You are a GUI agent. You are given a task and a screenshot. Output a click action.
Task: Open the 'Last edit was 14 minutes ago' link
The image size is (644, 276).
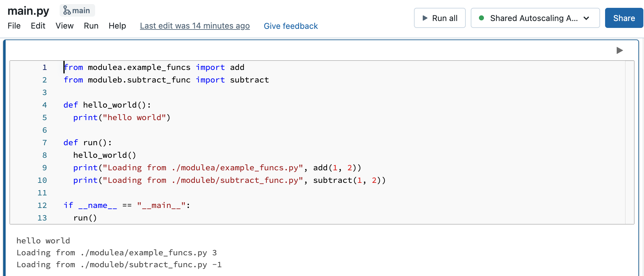[x=195, y=26]
